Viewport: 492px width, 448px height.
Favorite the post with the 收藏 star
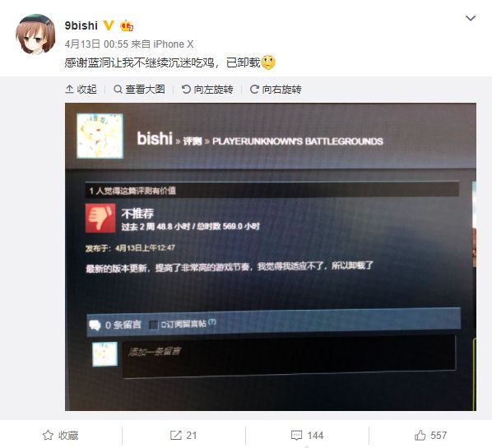(x=61, y=435)
